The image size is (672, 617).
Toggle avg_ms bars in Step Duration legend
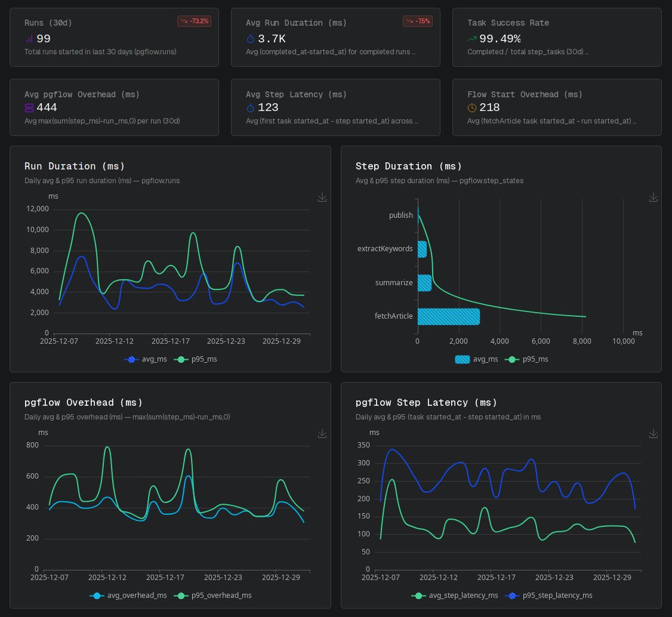pos(477,359)
